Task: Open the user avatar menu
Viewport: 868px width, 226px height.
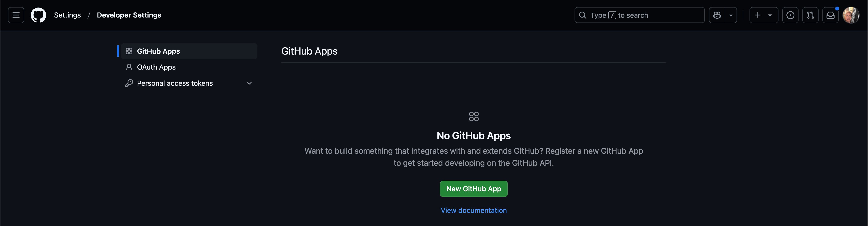Action: pyautogui.click(x=851, y=15)
